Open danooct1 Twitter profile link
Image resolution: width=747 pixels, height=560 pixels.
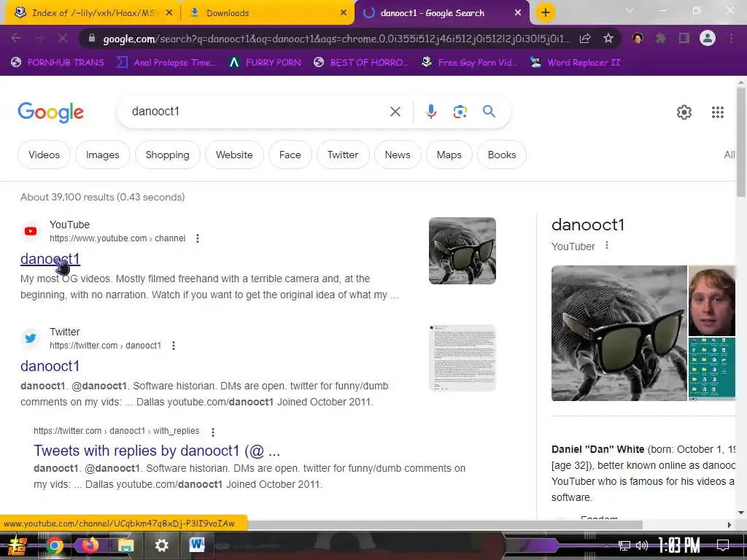point(50,366)
